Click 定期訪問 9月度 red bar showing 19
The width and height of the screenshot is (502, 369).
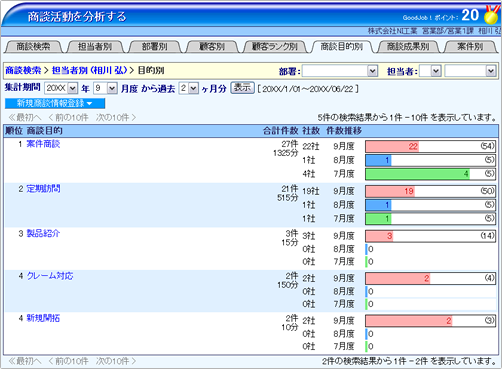[x=390, y=191]
